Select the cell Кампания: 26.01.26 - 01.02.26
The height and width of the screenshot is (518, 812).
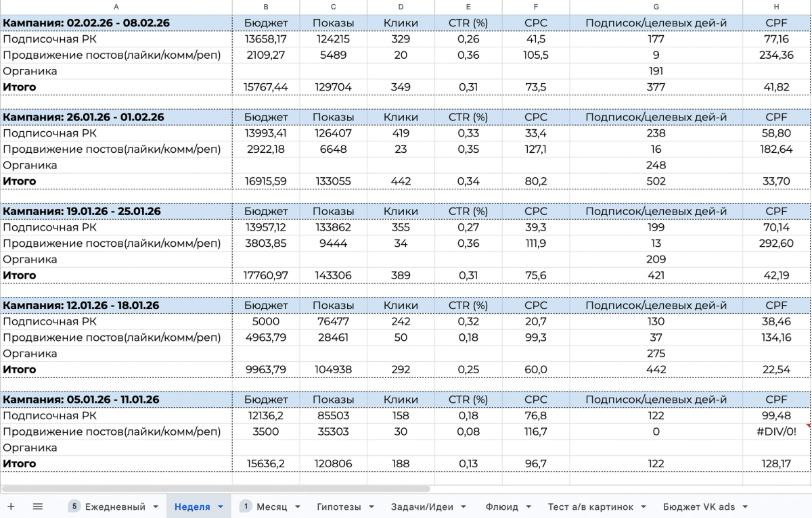(116, 117)
